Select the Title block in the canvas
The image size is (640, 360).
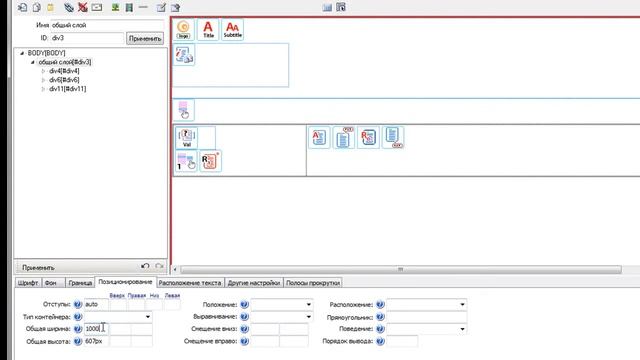pyautogui.click(x=208, y=30)
